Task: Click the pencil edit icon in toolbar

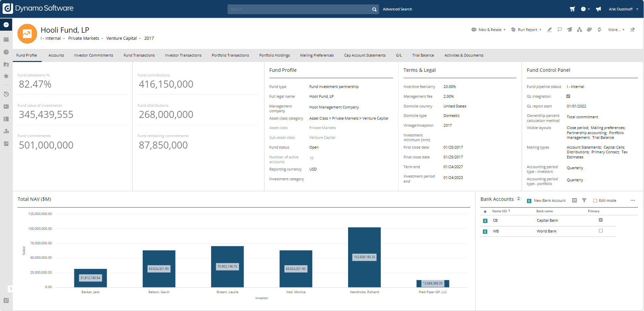Action: click(x=549, y=30)
